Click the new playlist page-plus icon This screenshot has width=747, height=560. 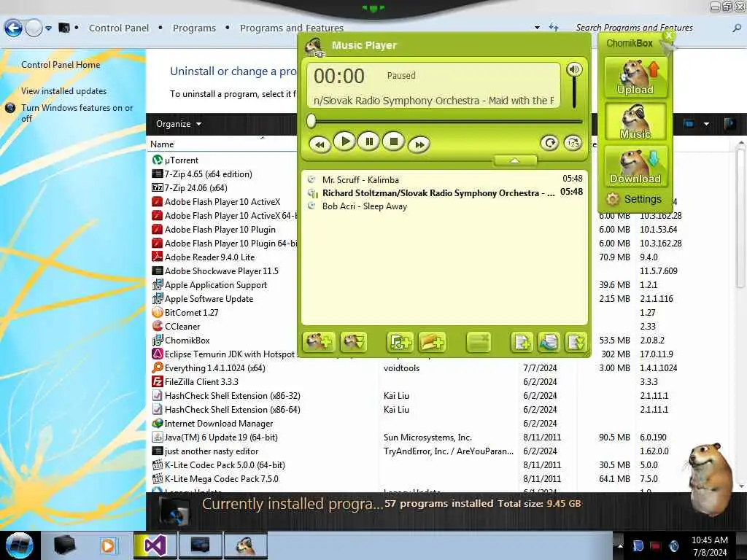[522, 342]
